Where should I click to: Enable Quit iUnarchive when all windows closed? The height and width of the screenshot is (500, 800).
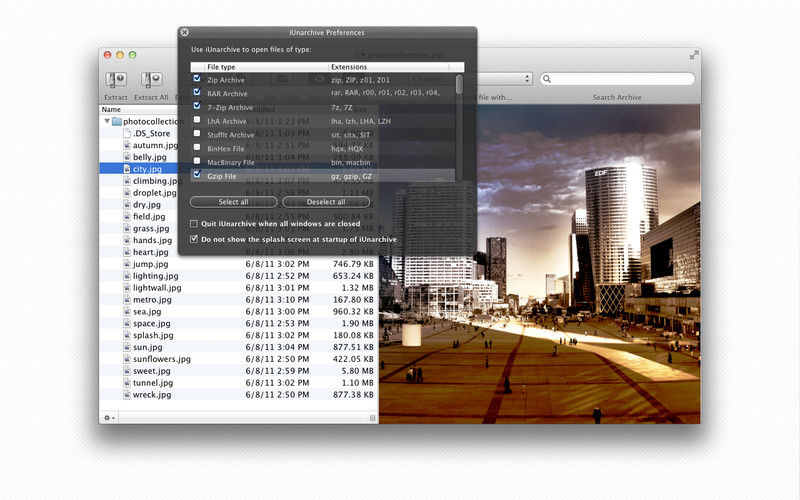(194, 224)
